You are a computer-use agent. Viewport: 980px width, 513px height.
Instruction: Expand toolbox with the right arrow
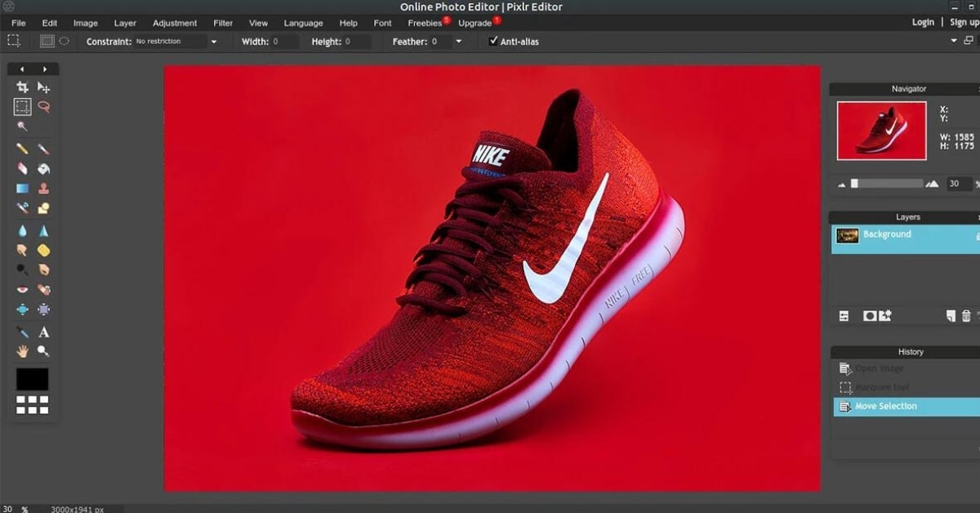tap(45, 69)
